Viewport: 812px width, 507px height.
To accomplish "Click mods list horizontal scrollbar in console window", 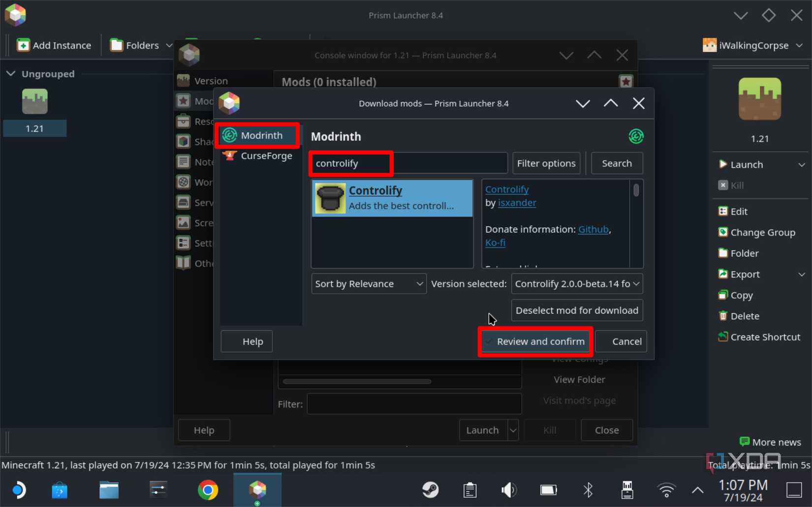I will (357, 381).
